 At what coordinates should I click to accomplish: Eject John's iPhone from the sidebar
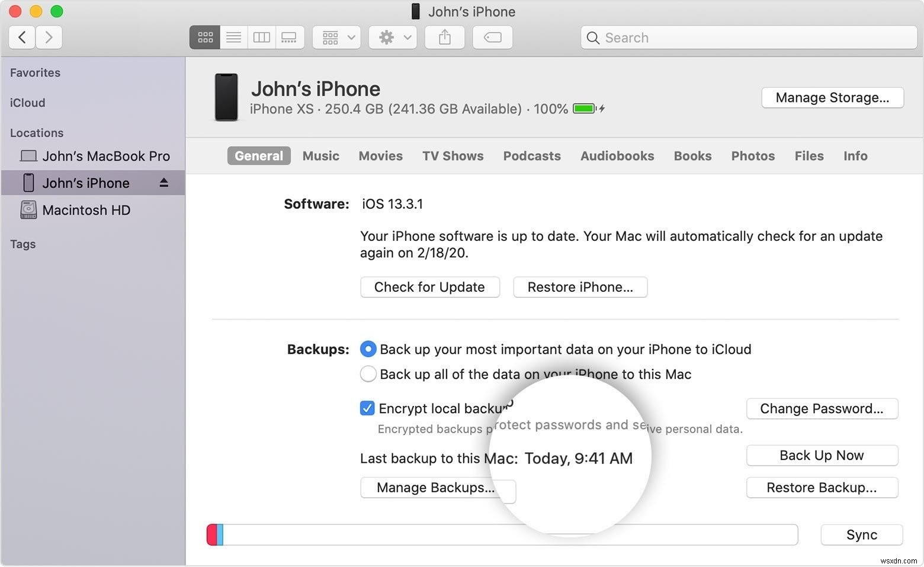(163, 183)
